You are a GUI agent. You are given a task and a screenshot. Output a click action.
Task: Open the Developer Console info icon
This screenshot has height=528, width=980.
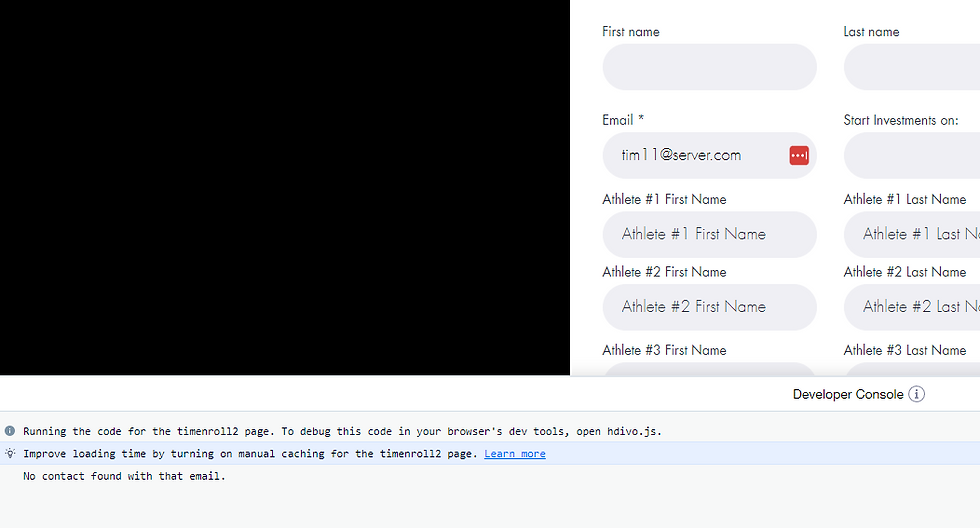point(916,394)
